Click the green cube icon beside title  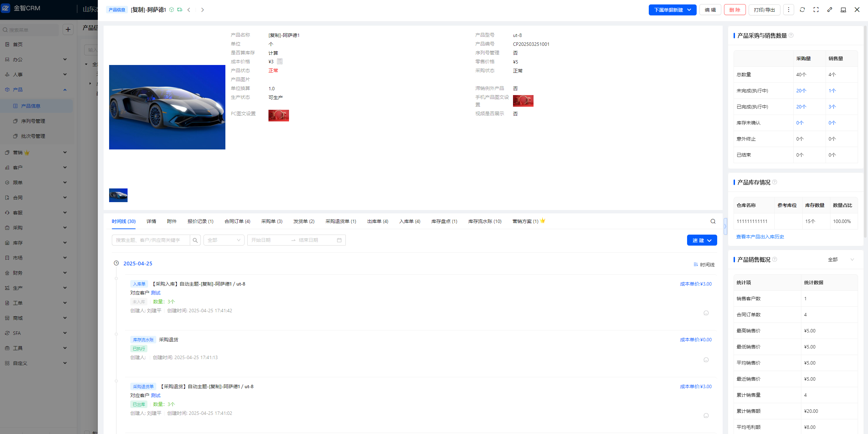pos(172,10)
